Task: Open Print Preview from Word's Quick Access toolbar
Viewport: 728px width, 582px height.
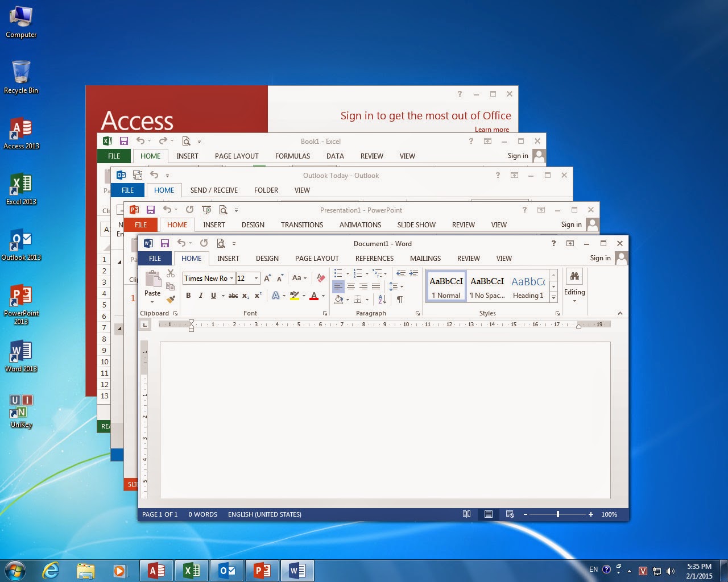Action: coord(221,243)
